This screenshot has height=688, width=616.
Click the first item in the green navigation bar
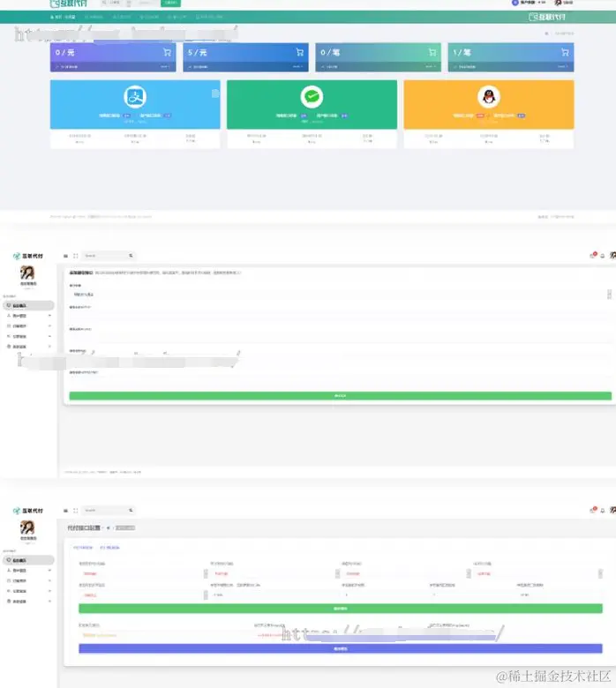pos(63,17)
